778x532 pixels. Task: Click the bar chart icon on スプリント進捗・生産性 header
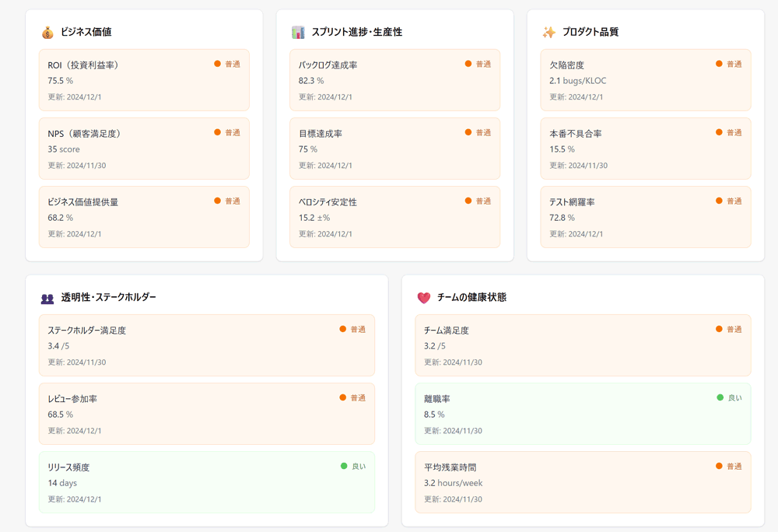(x=296, y=33)
